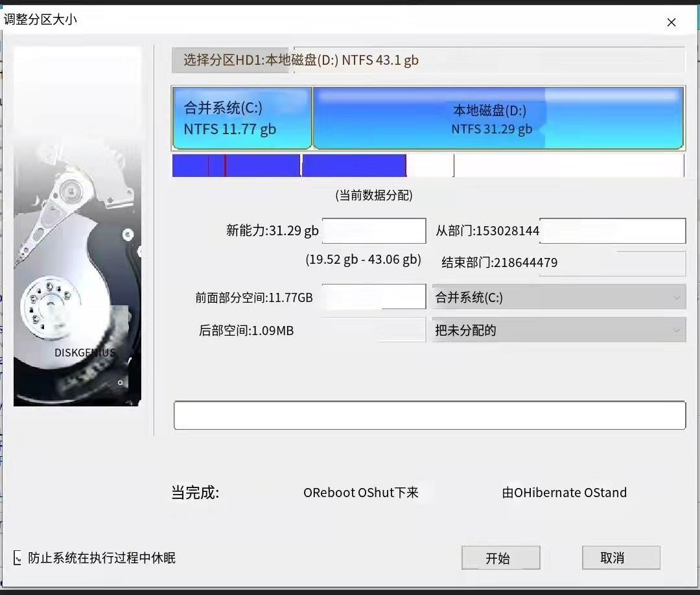Viewport: 700px width, 595px height.
Task: Enable 防止系统在执行过程中休眠 checkbox
Action: [17, 558]
